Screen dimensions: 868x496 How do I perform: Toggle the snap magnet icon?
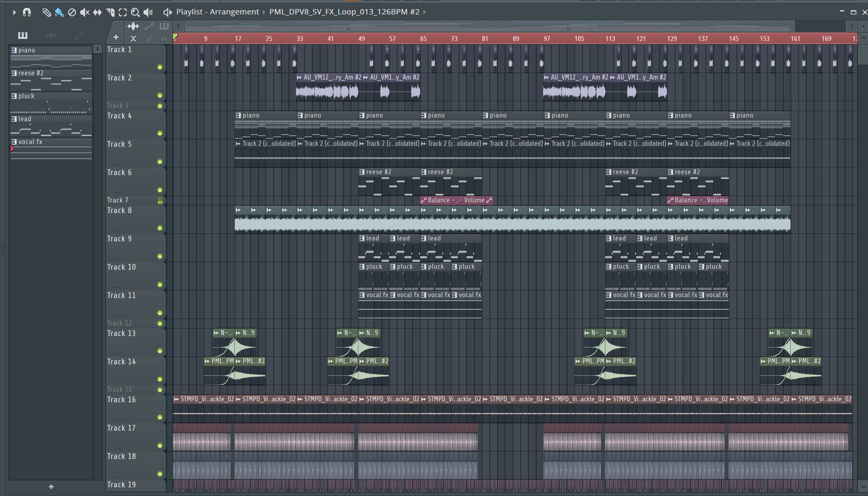(27, 12)
